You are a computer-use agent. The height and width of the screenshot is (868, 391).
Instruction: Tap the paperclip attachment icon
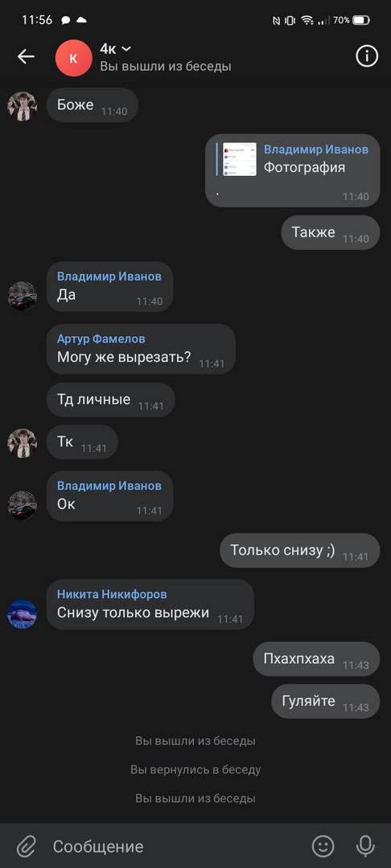click(x=26, y=845)
